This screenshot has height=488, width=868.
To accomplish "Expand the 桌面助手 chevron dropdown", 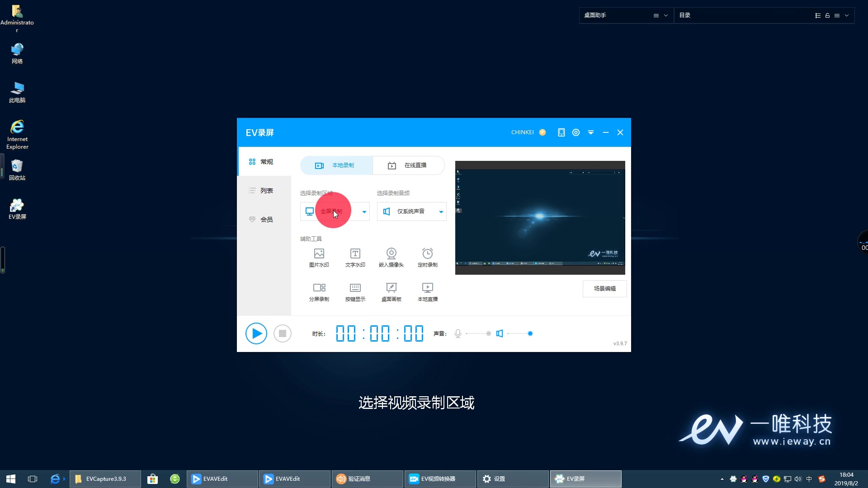I will [666, 15].
